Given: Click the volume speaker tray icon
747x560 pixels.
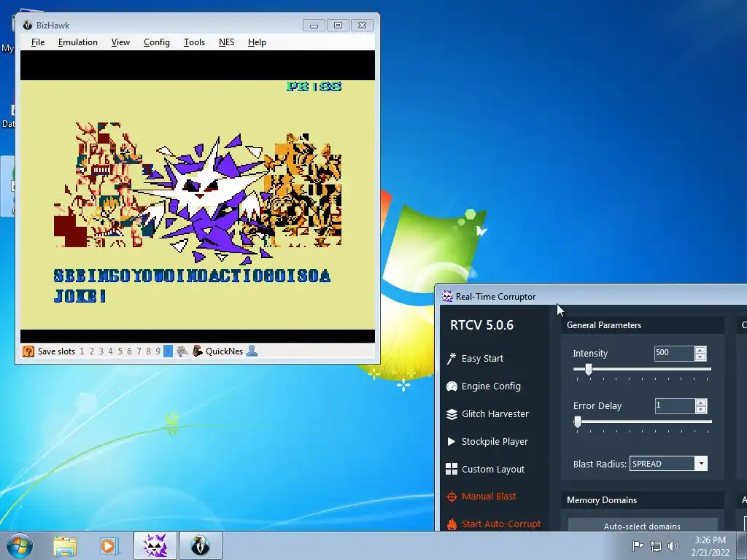Looking at the screenshot, I should [673, 545].
